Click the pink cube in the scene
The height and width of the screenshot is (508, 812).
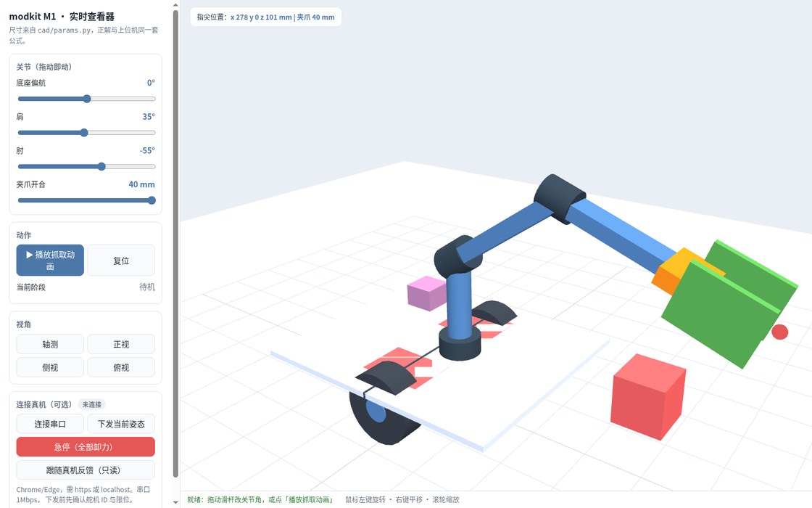[x=427, y=293]
